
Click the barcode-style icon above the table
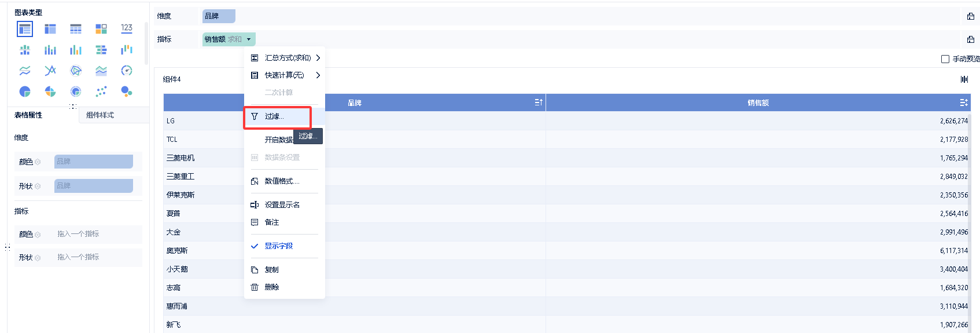964,79
